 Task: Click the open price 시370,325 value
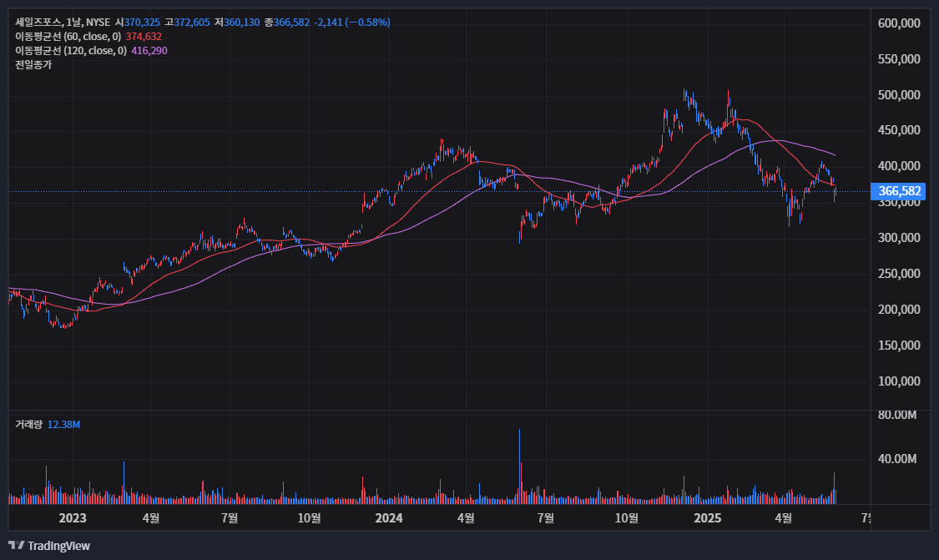138,23
